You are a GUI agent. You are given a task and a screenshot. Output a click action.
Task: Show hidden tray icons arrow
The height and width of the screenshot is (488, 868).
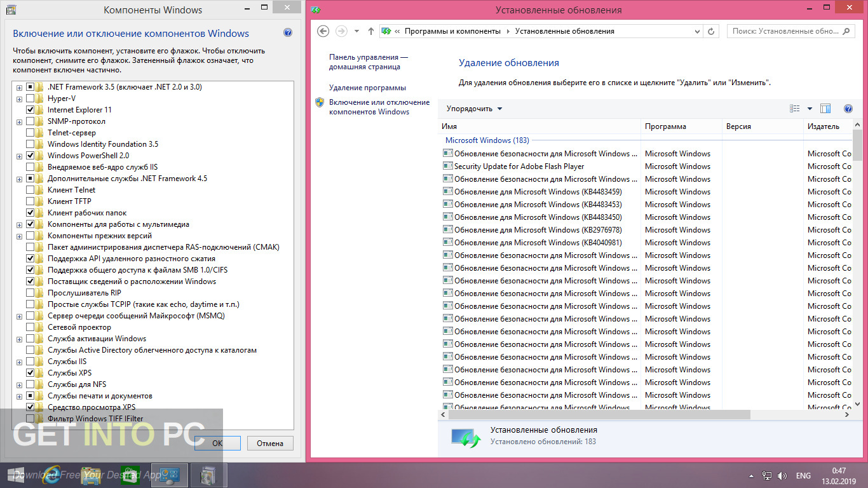tap(751, 476)
